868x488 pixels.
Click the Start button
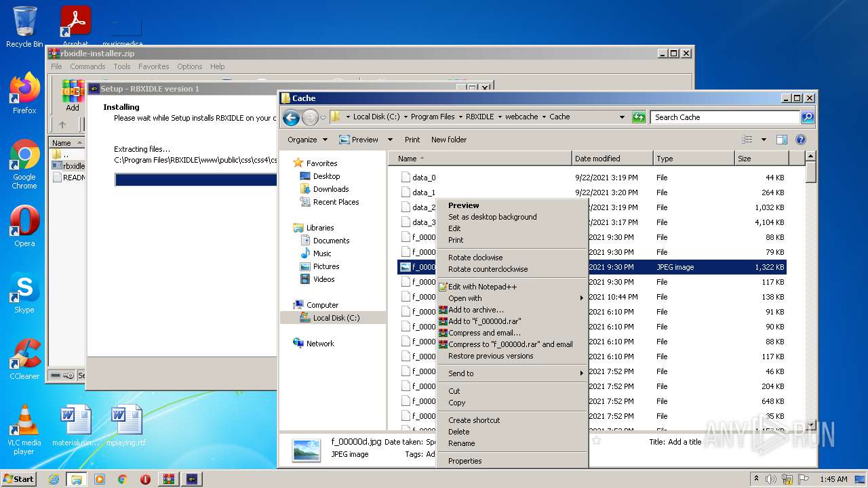coord(18,479)
